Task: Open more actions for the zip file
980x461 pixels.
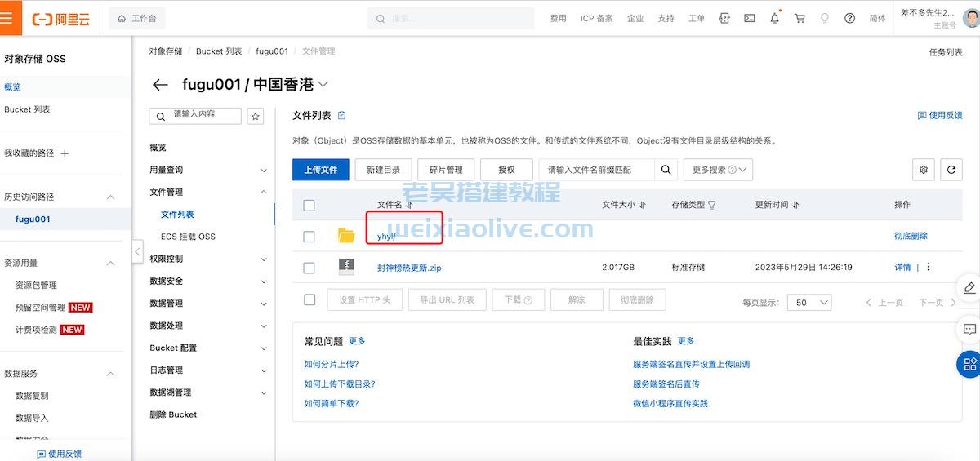Action: [x=929, y=267]
